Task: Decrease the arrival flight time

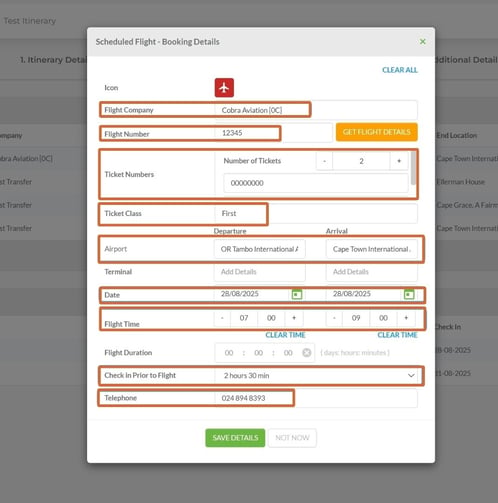Action: (334, 318)
